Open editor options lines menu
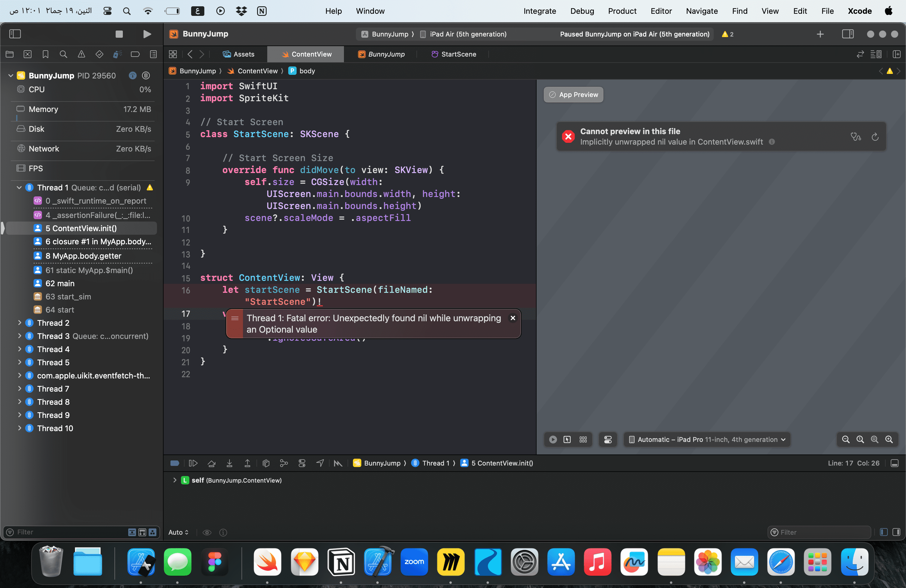This screenshot has height=588, width=906. 875,54
